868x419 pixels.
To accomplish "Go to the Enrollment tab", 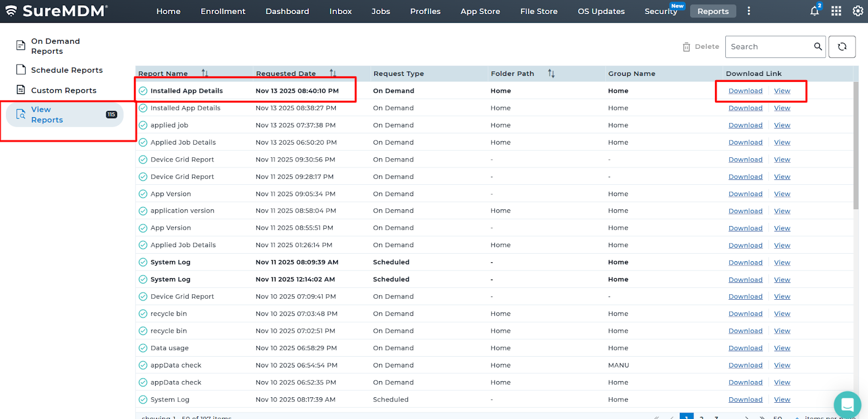I will click(x=222, y=11).
